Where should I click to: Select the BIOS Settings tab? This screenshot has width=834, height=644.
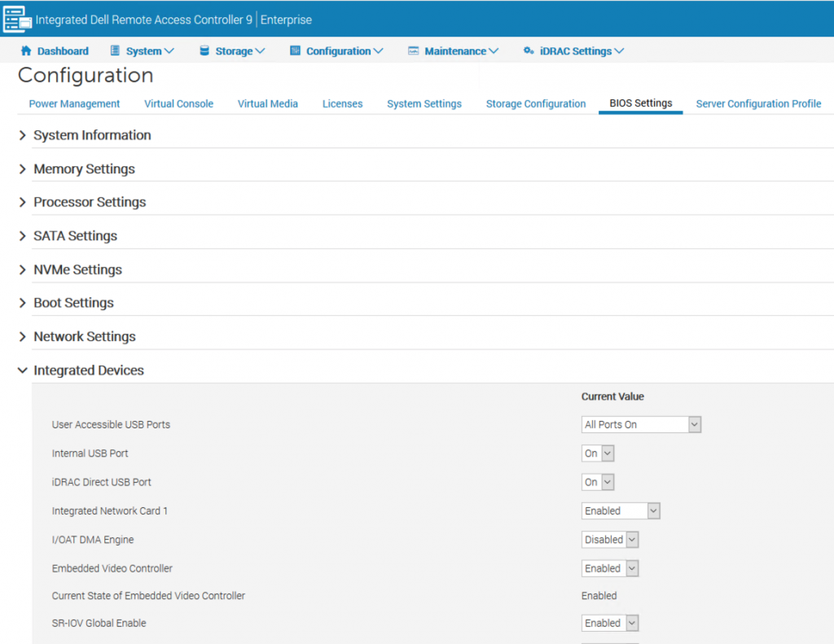pyautogui.click(x=641, y=103)
